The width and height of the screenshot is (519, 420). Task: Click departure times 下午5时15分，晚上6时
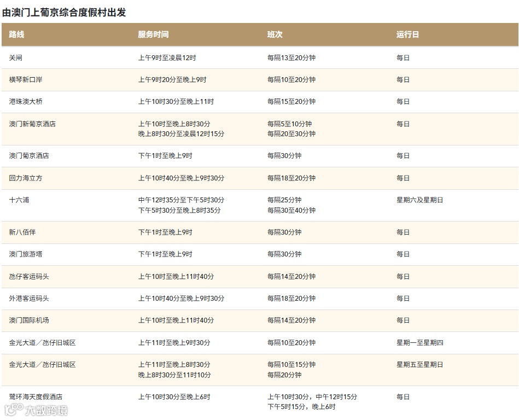tap(301, 406)
